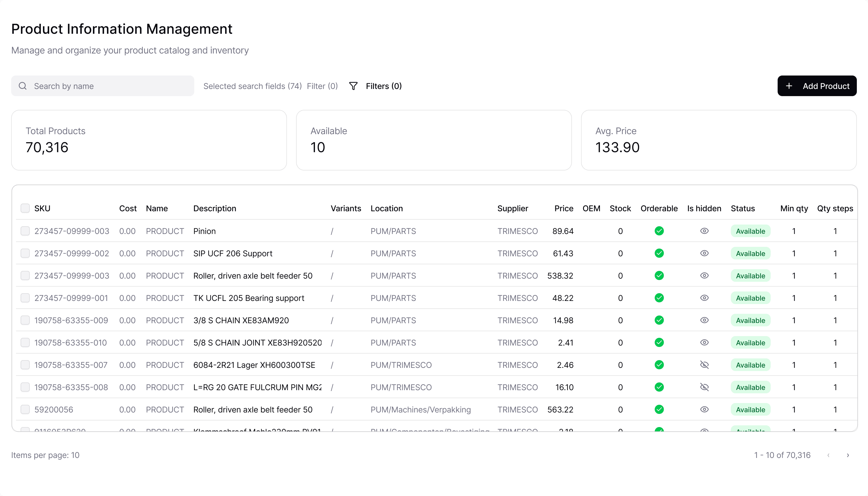The width and height of the screenshot is (868, 496).
Task: Click crossed-eye icon on GATE FULCRUM PIN row
Action: pyautogui.click(x=704, y=387)
